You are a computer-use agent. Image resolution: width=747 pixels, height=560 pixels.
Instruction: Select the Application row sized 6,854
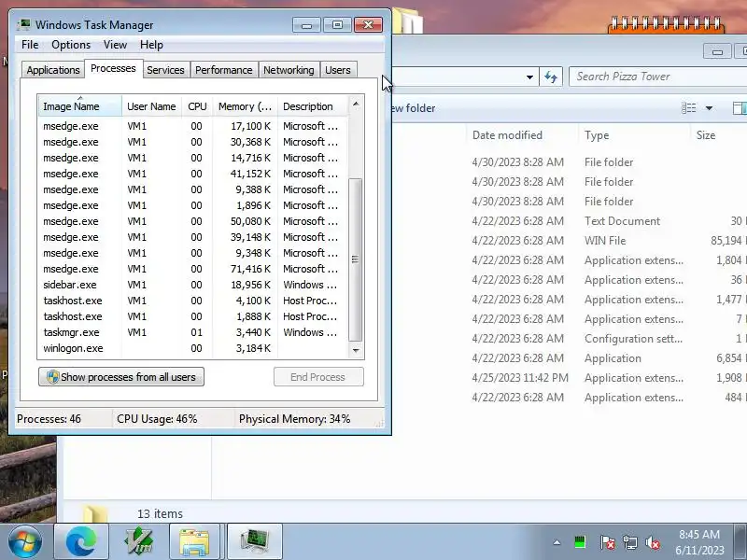(x=570, y=358)
